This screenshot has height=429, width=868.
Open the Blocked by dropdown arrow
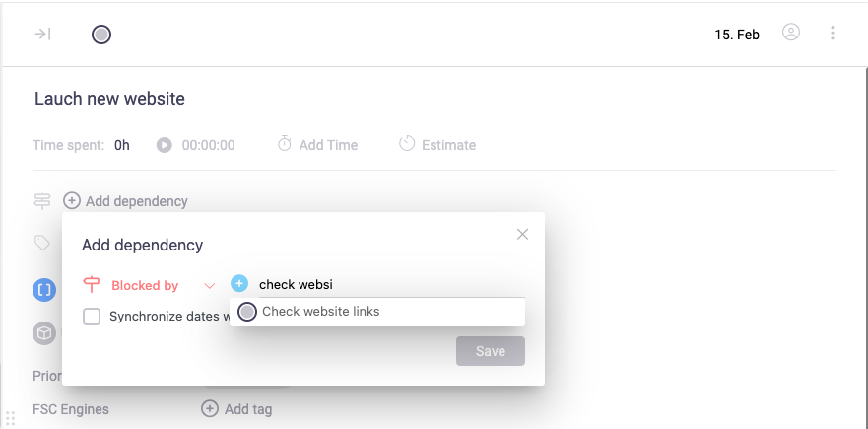click(x=209, y=286)
